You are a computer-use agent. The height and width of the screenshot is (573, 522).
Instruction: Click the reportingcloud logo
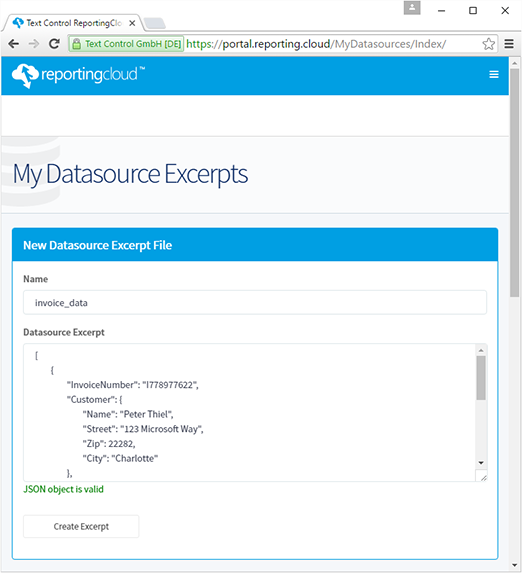coord(78,75)
